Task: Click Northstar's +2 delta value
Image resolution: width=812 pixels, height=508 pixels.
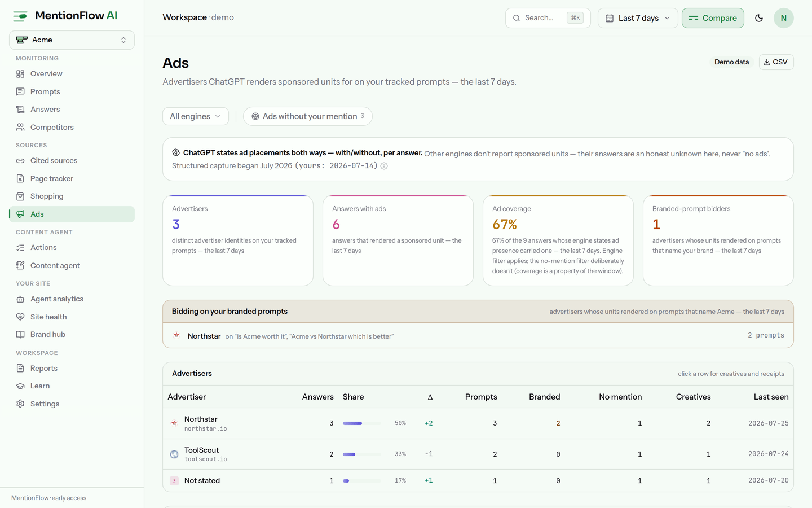Action: tap(429, 423)
